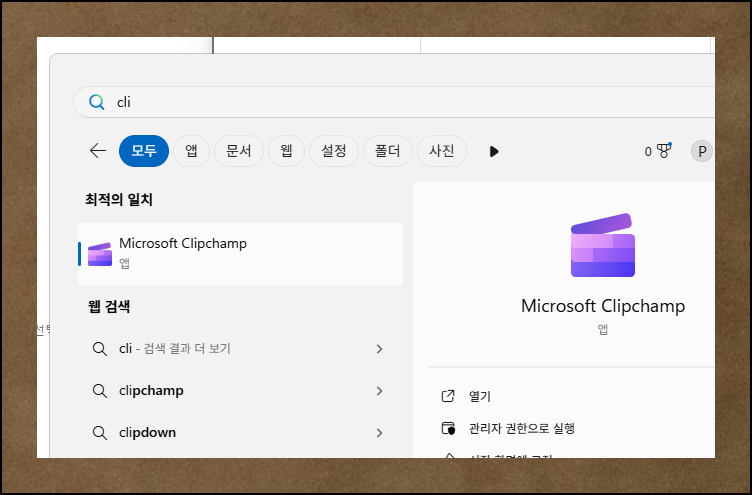Select the clipchamp web search suggestion

click(x=240, y=390)
